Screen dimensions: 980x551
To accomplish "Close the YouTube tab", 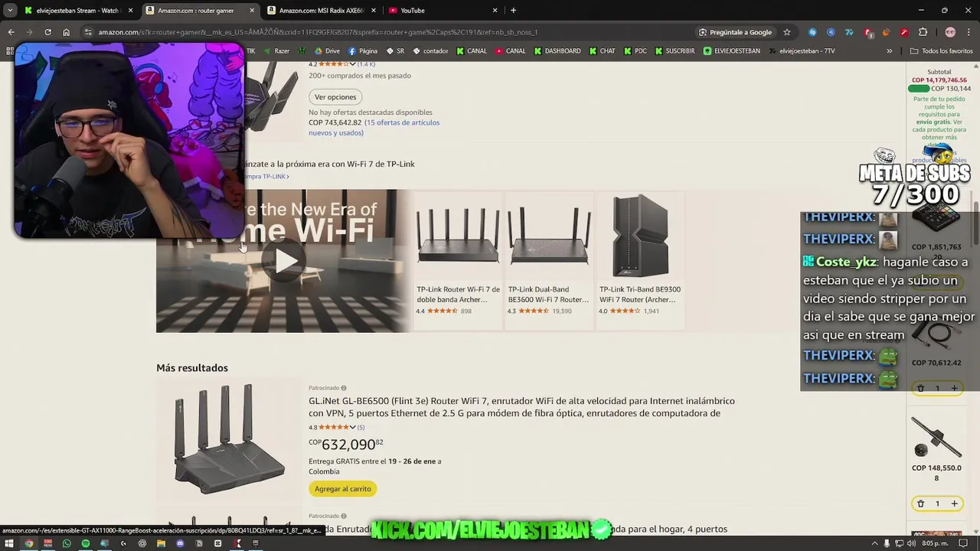I will click(x=495, y=10).
